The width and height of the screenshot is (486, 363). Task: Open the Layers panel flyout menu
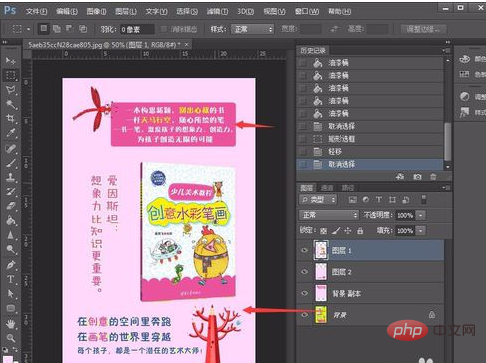point(446,188)
